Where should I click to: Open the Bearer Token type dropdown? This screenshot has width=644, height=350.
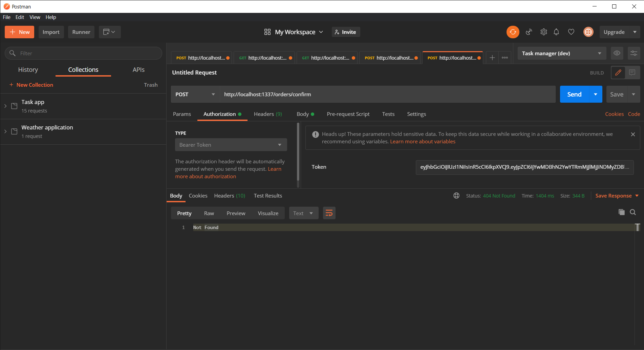231,145
